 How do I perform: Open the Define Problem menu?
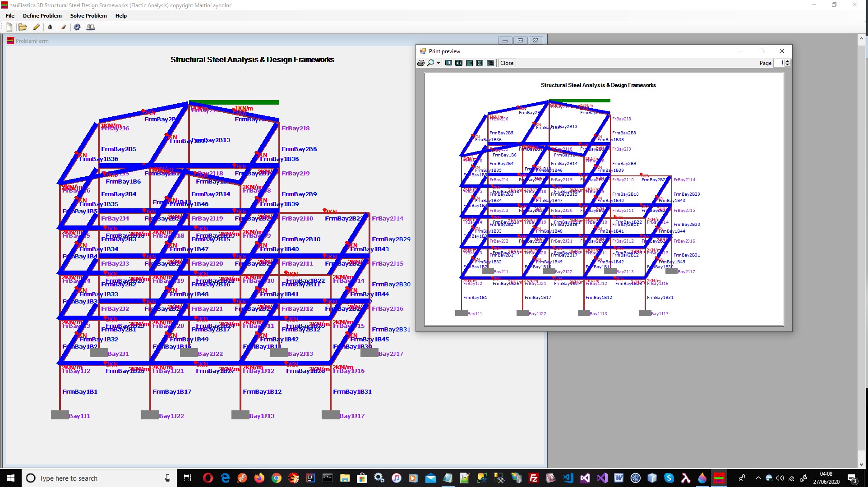(x=42, y=16)
